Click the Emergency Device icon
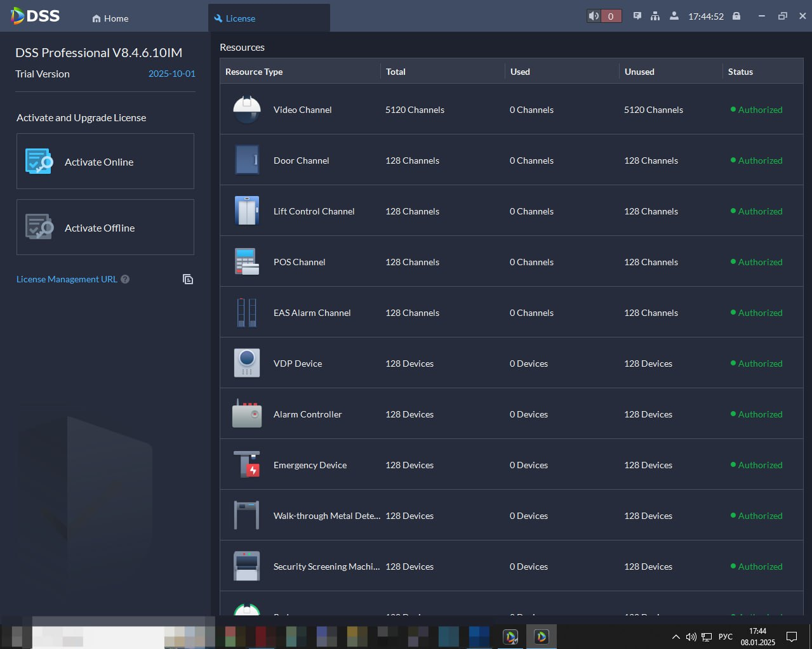The image size is (812, 649). pyautogui.click(x=247, y=464)
